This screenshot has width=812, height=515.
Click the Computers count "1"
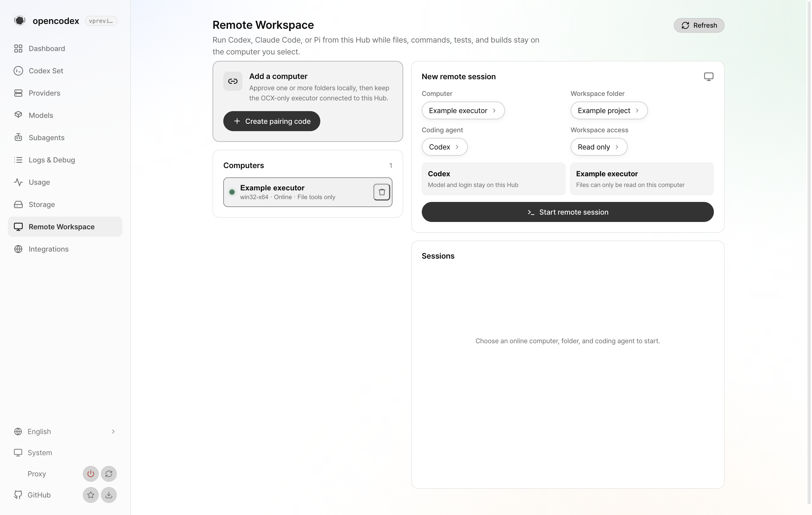(x=390, y=166)
